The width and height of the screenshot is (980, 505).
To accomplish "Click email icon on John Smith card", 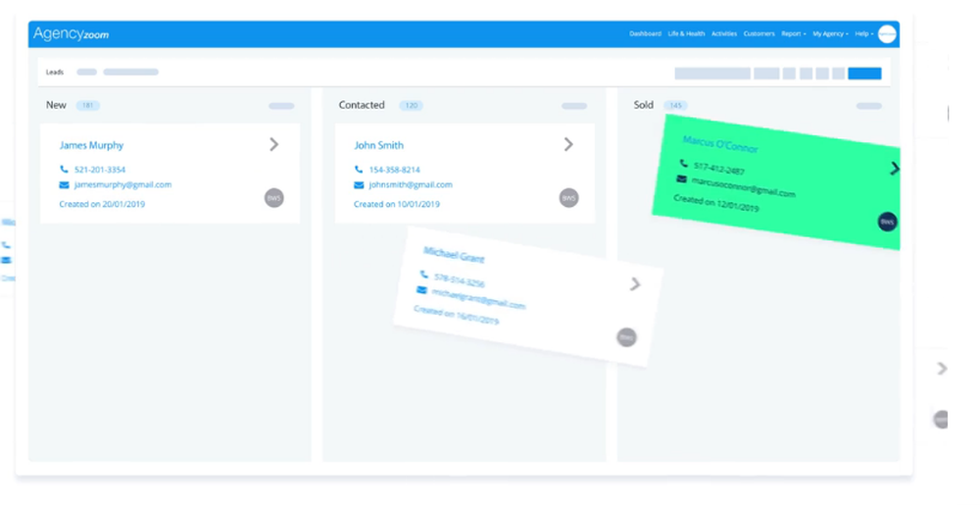I will [358, 185].
